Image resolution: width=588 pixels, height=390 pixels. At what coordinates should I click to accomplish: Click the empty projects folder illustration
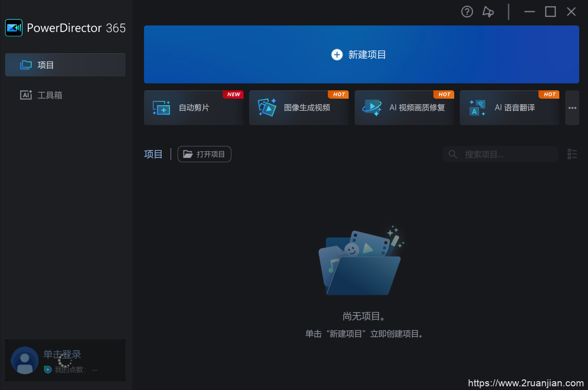tap(362, 261)
